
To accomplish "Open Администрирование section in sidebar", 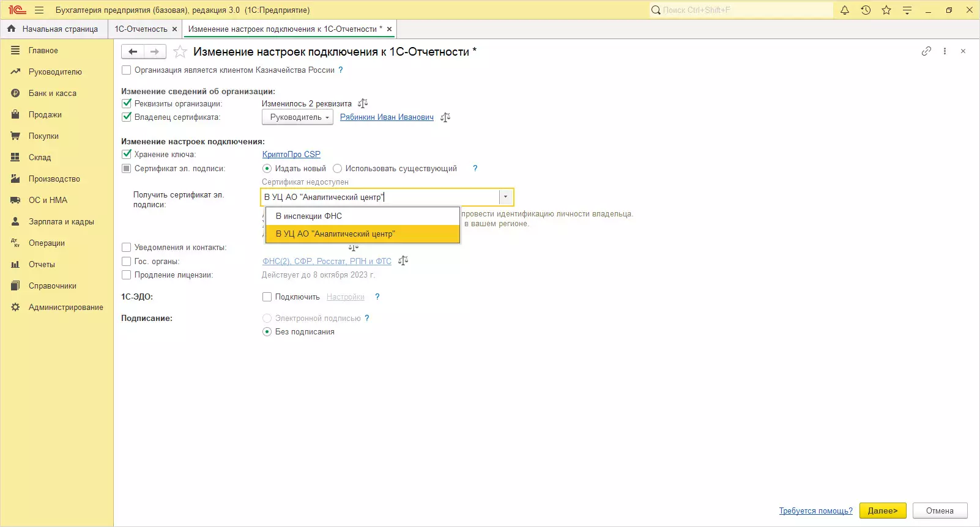I will [x=57, y=308].
